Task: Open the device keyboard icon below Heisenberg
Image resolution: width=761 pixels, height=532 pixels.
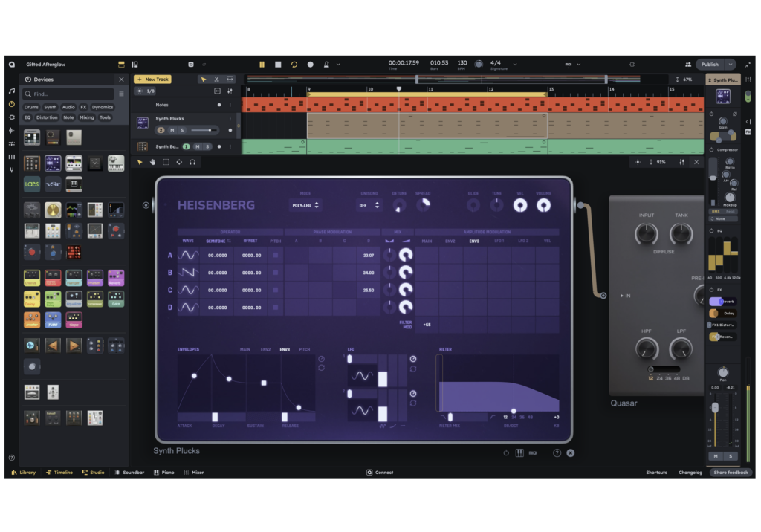Action: [519, 453]
